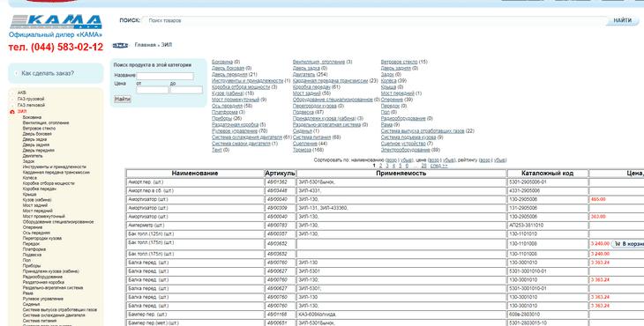Open Оперение (39) category link

(x=392, y=100)
